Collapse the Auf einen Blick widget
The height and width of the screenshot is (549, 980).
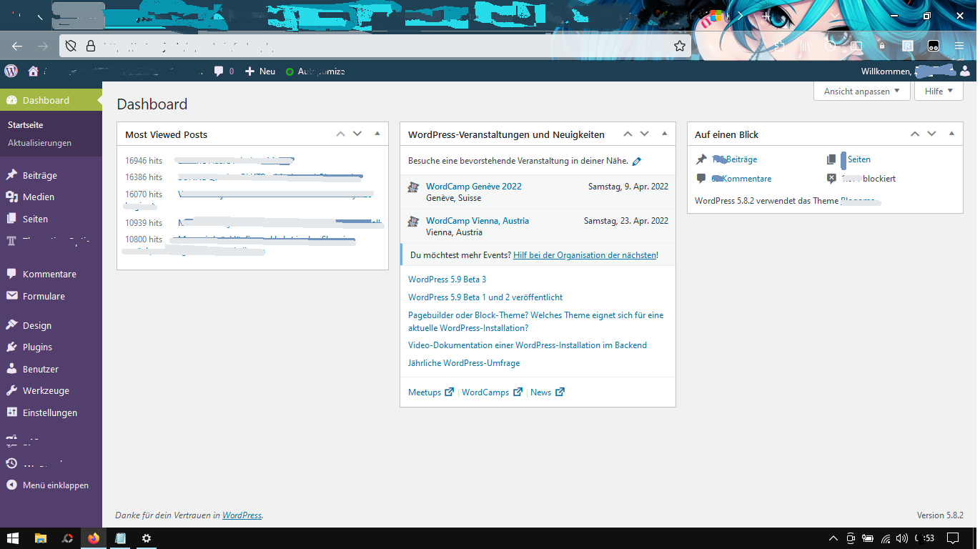[x=951, y=134]
